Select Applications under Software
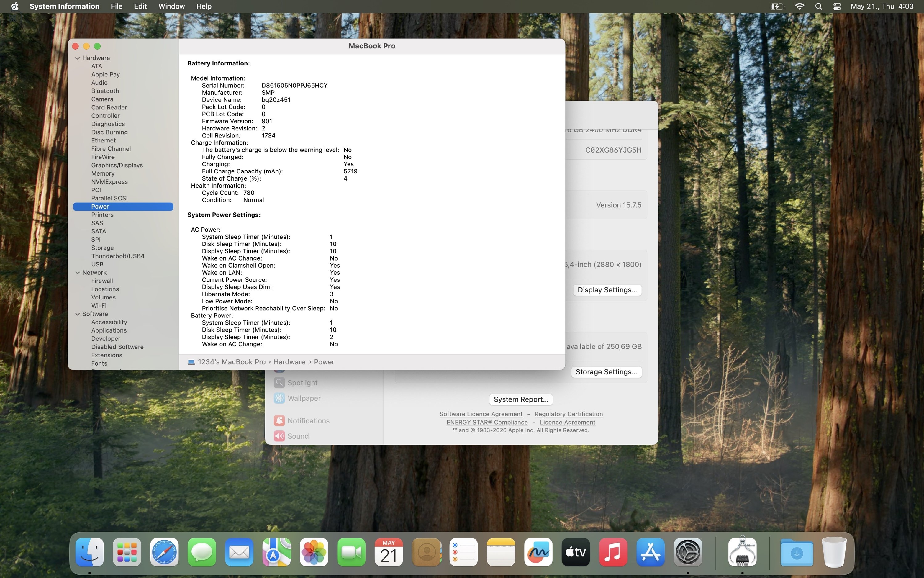 coord(109,330)
